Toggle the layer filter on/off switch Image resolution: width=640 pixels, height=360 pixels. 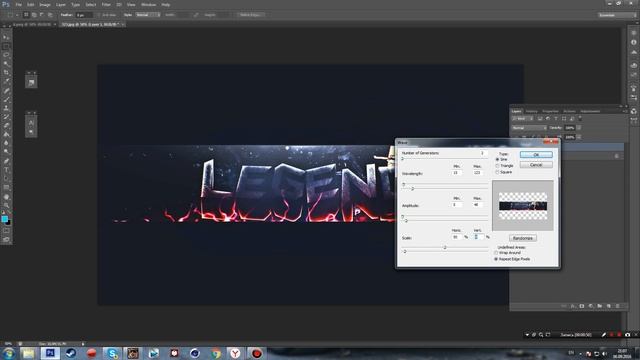[x=580, y=119]
